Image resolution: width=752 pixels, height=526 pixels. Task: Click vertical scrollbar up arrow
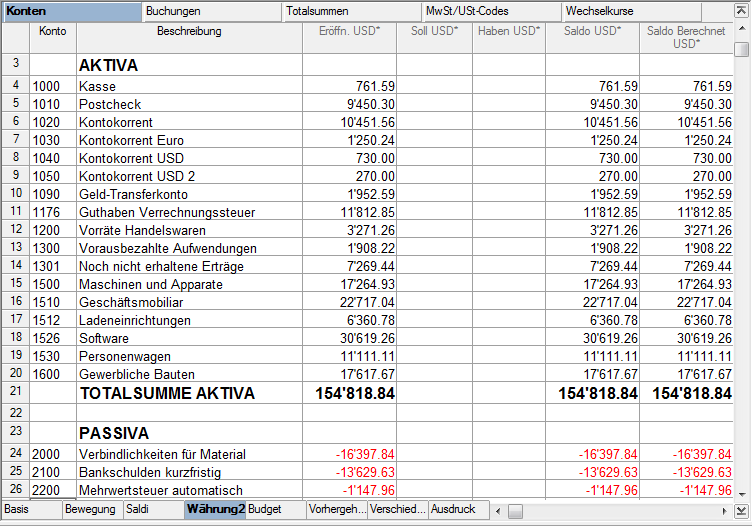coord(741,29)
